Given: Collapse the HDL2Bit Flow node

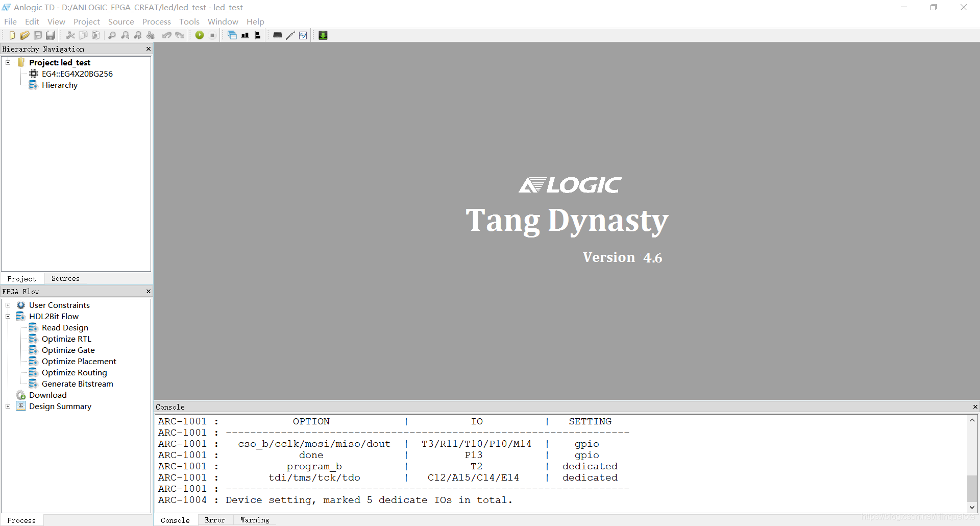Looking at the screenshot, I should click(x=8, y=316).
